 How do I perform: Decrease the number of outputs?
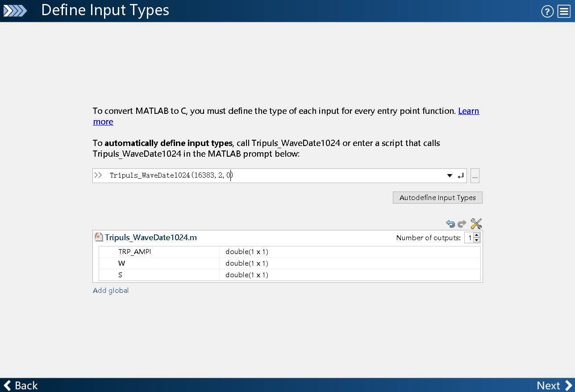476,240
